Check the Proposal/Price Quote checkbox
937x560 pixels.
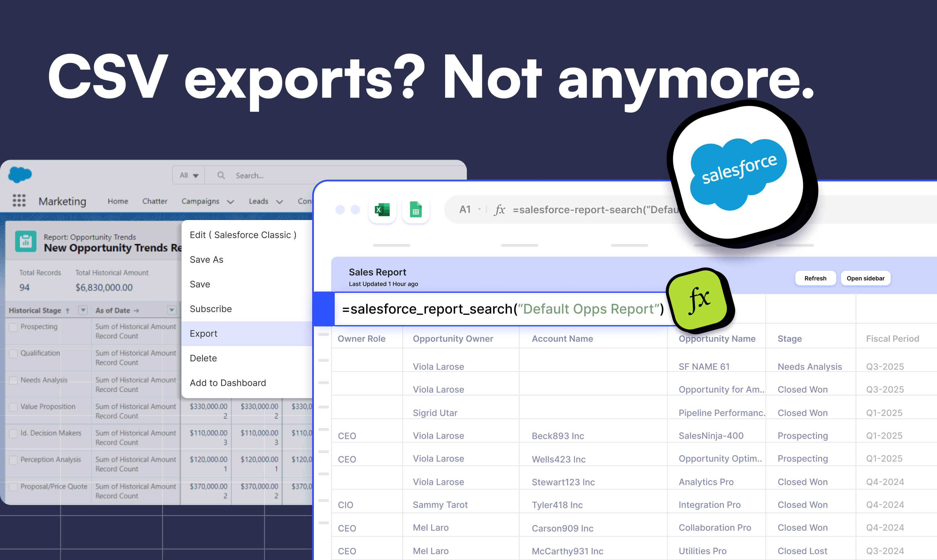coord(13,487)
